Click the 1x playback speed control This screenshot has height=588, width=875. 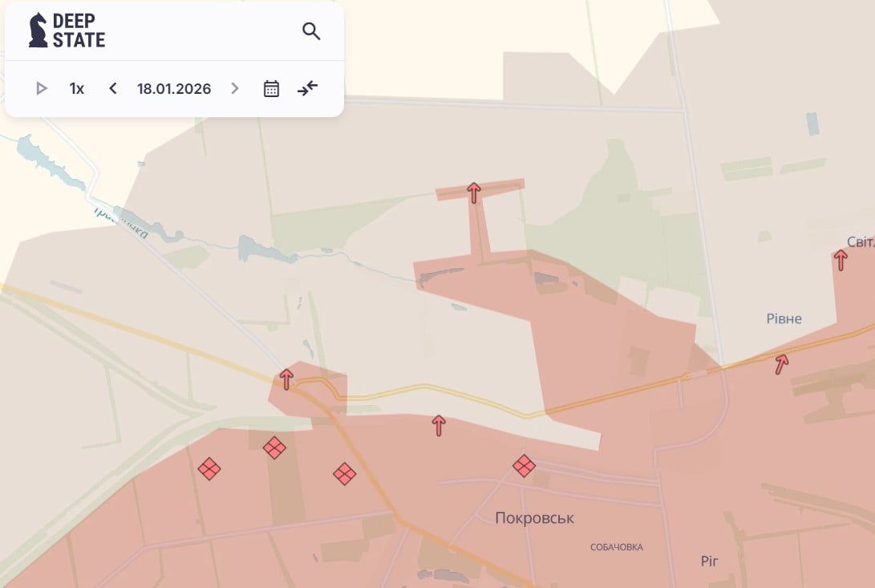point(76,88)
